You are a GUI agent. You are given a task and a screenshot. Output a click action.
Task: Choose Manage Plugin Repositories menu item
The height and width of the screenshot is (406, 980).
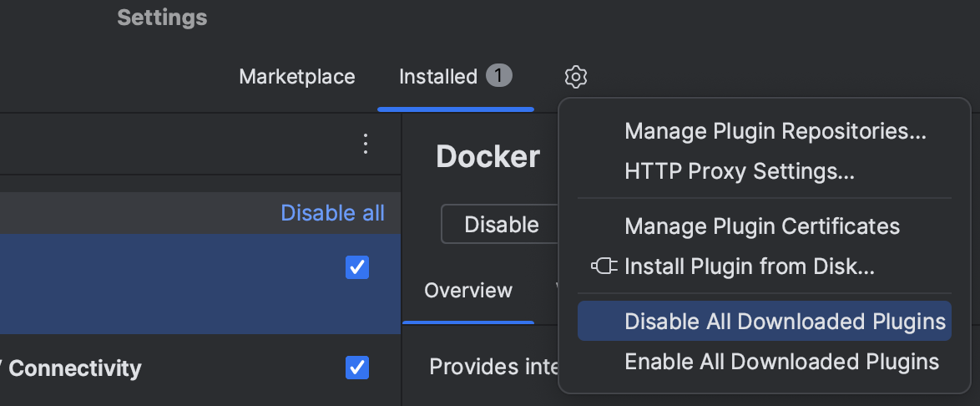(x=775, y=131)
